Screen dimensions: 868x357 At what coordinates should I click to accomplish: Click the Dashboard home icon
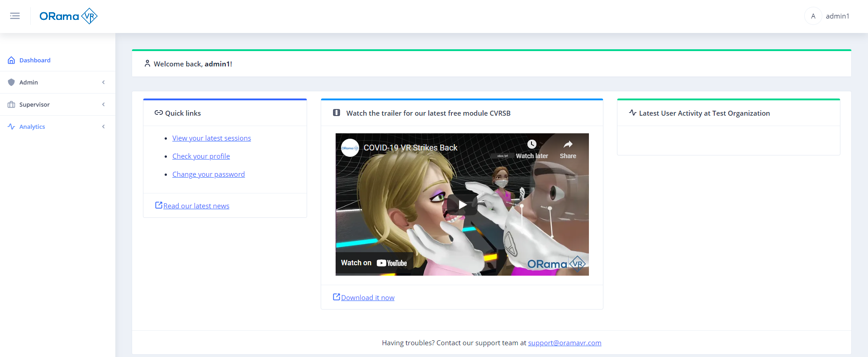pyautogui.click(x=11, y=60)
